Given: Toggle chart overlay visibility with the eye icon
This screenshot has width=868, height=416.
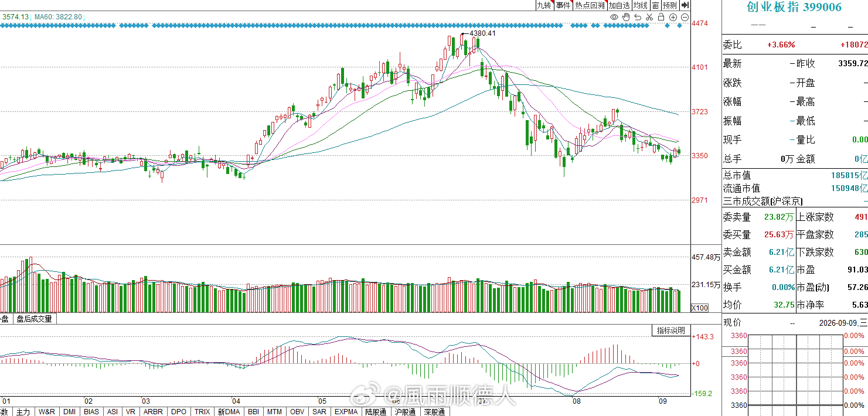Looking at the screenshot, I should pos(614,17).
